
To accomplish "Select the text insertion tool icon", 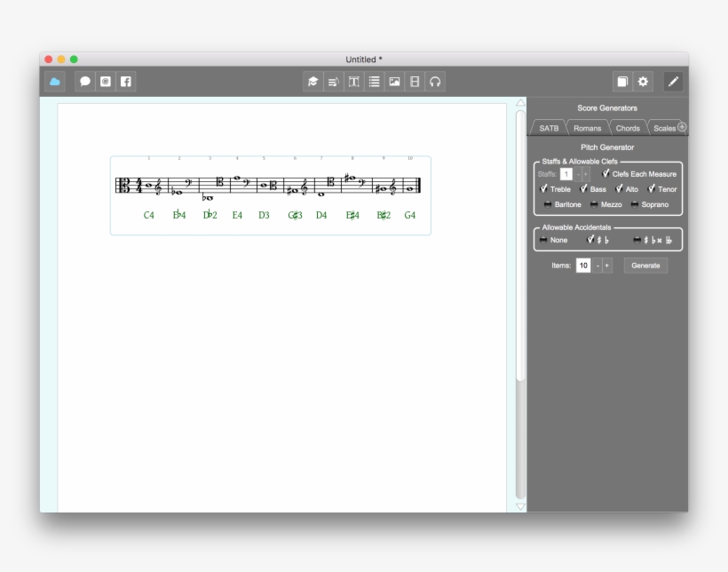I will [355, 82].
